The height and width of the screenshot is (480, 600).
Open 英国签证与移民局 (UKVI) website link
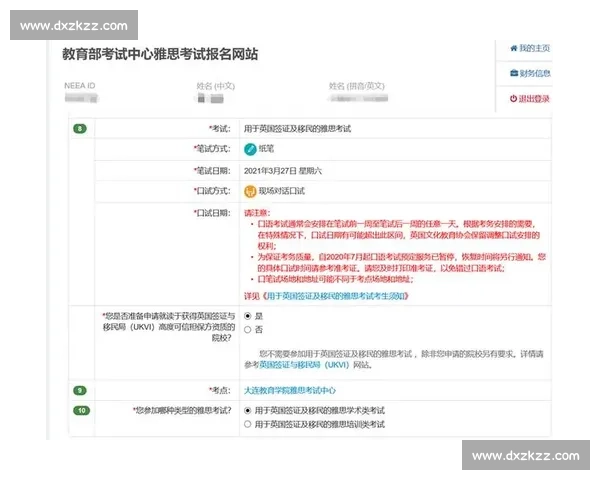[x=304, y=365]
